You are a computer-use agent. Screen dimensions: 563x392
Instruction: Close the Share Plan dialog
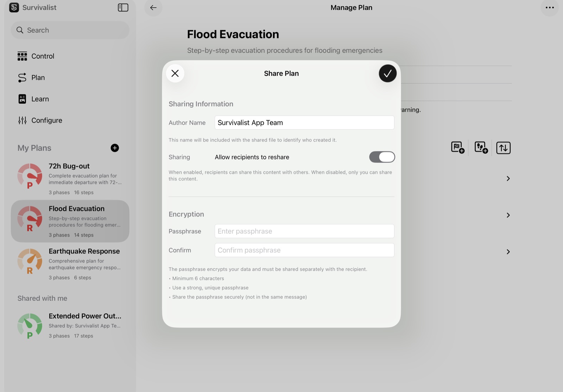point(175,73)
